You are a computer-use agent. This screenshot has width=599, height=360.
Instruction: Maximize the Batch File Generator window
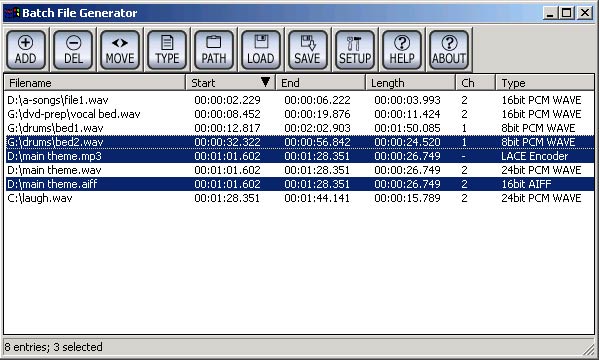[x=567, y=13]
